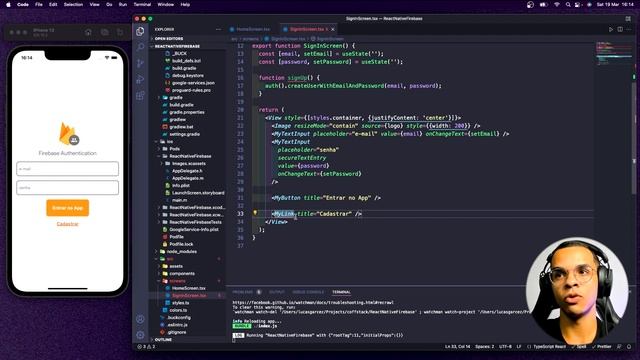
Task: Click the lightbulb code action on line 33
Action: pos(255,213)
